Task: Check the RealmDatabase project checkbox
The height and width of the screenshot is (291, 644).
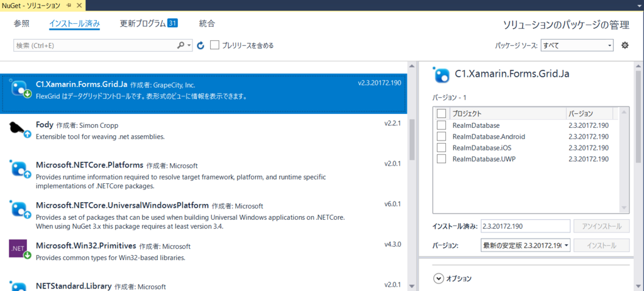Action: [x=441, y=125]
